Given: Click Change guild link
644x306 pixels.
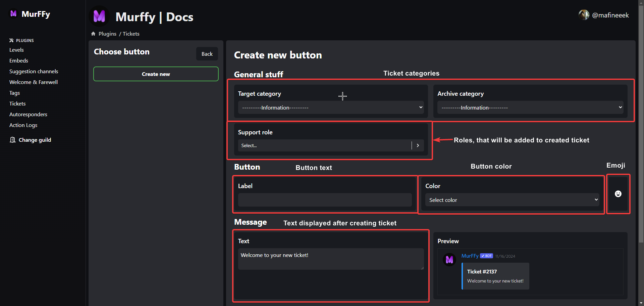Looking at the screenshot, I should (x=35, y=140).
